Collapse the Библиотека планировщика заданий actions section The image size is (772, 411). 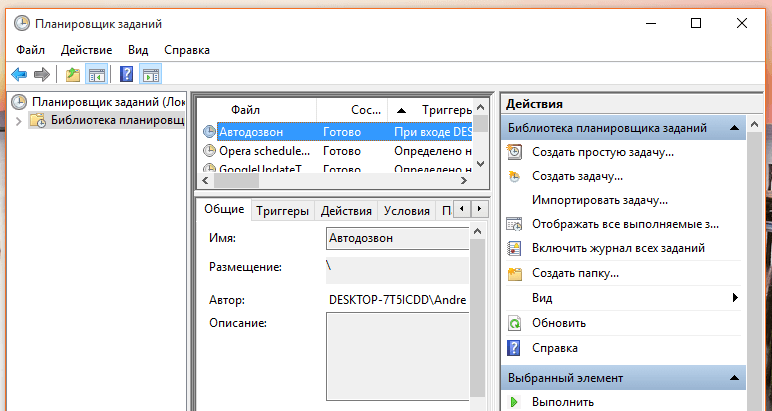(x=735, y=128)
